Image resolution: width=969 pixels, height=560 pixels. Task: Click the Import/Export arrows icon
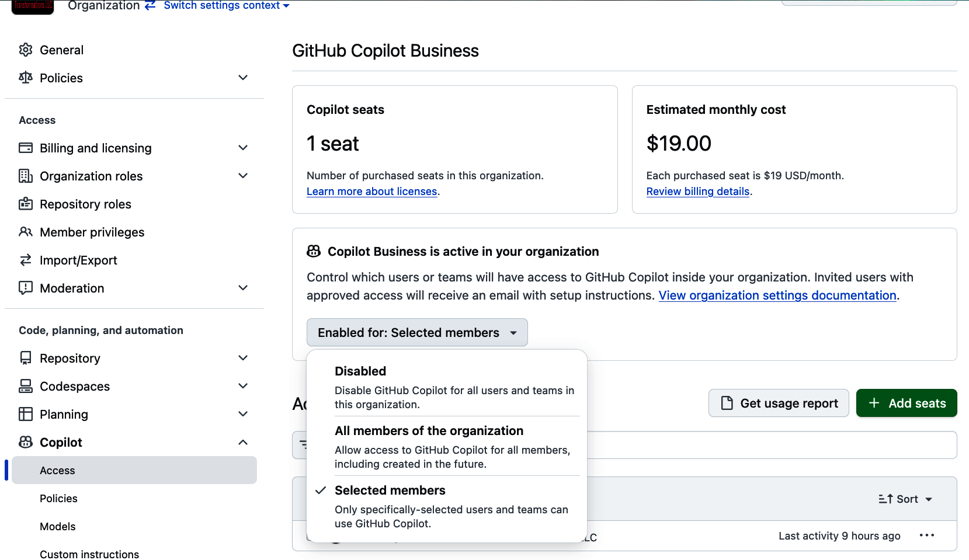tap(26, 260)
